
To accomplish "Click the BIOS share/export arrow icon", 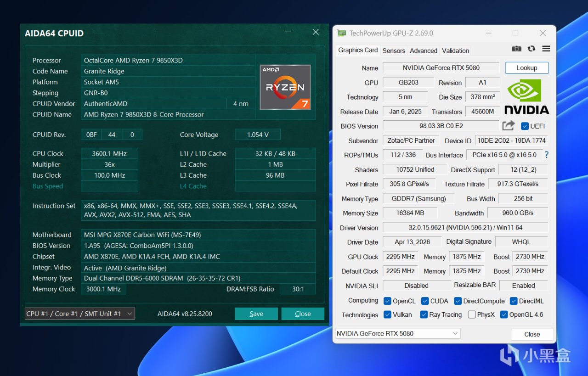I will [509, 125].
